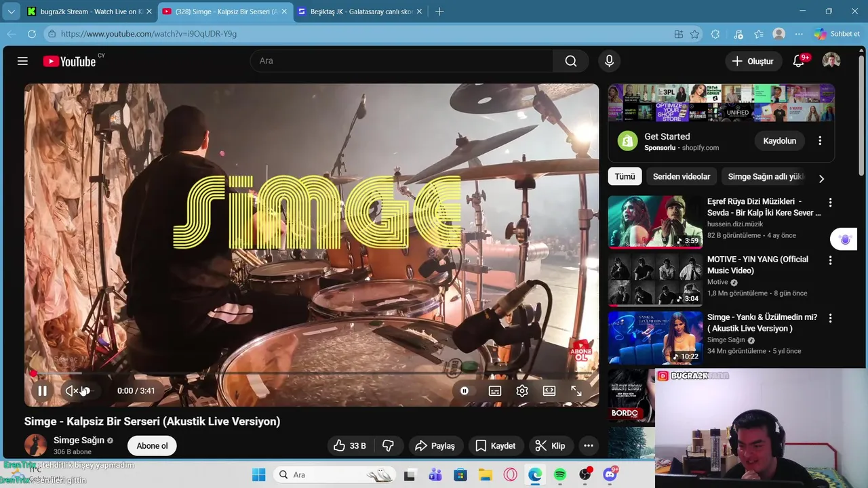Open browser settings ellipsis menu

(799, 34)
